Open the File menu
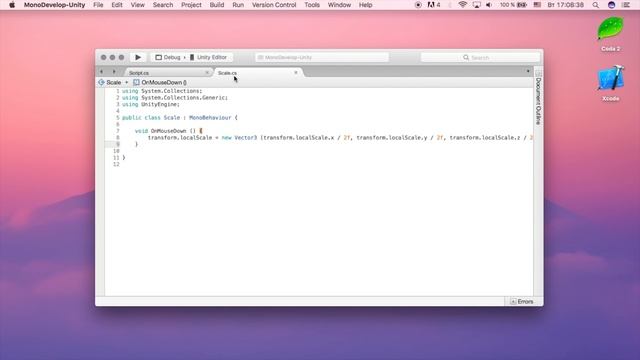640x360 pixels. [98, 5]
